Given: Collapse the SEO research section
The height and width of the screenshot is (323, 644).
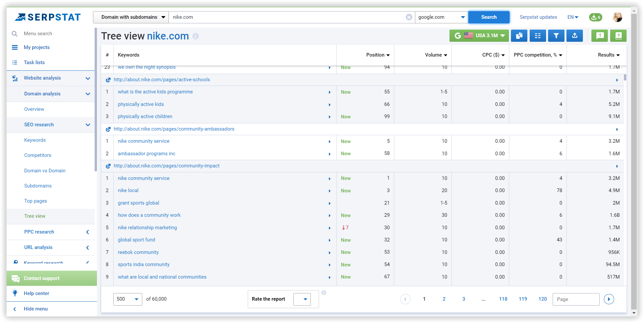Looking at the screenshot, I should point(88,125).
